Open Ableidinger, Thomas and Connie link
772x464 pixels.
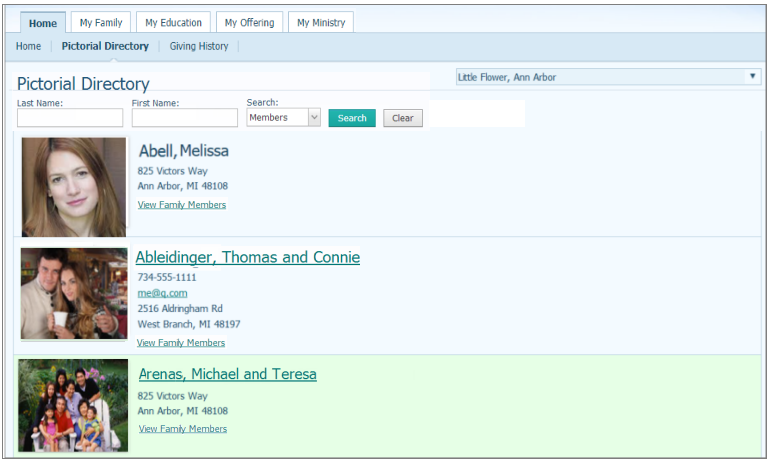tap(247, 258)
